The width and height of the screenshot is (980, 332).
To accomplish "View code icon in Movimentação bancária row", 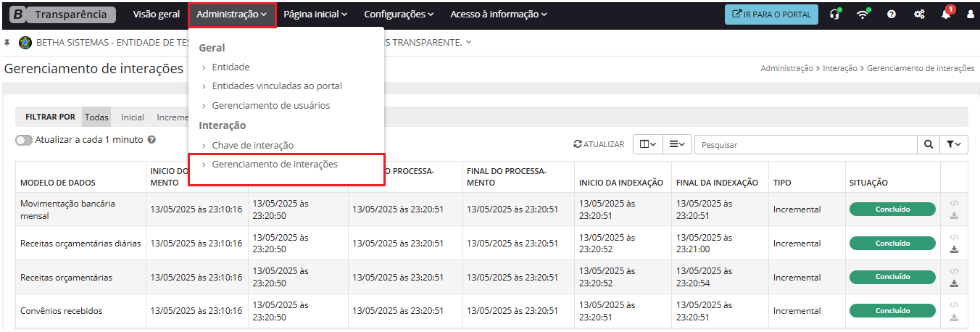I will [954, 204].
